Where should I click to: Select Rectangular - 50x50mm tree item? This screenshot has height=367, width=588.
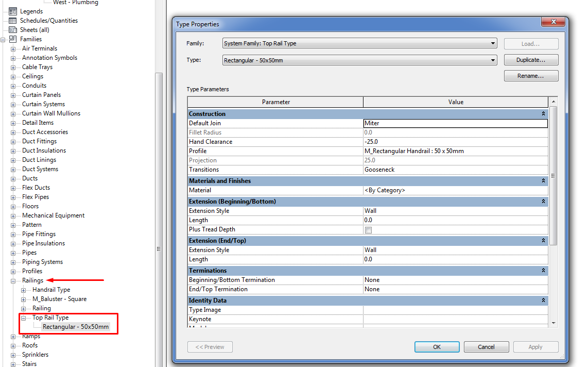point(76,327)
